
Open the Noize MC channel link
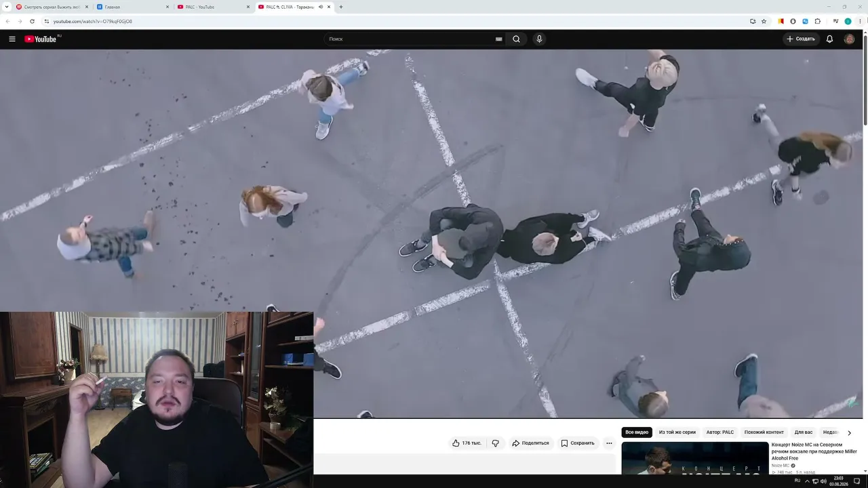(781, 466)
